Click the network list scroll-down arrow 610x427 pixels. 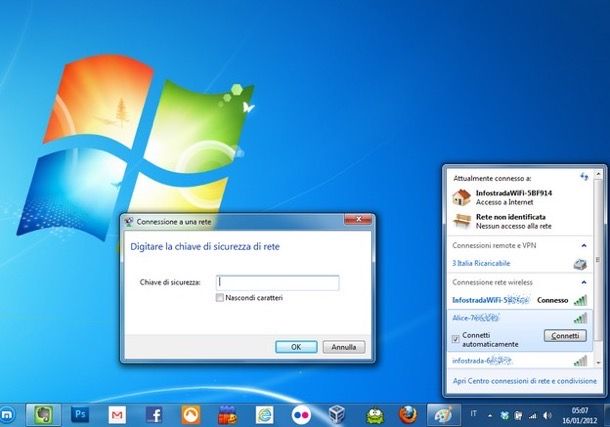click(599, 362)
